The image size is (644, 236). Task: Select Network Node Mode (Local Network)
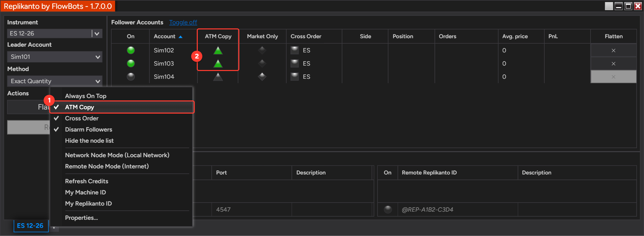(121, 155)
